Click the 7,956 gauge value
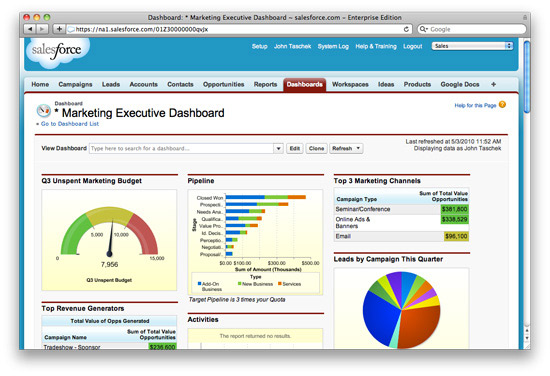 pyautogui.click(x=109, y=264)
